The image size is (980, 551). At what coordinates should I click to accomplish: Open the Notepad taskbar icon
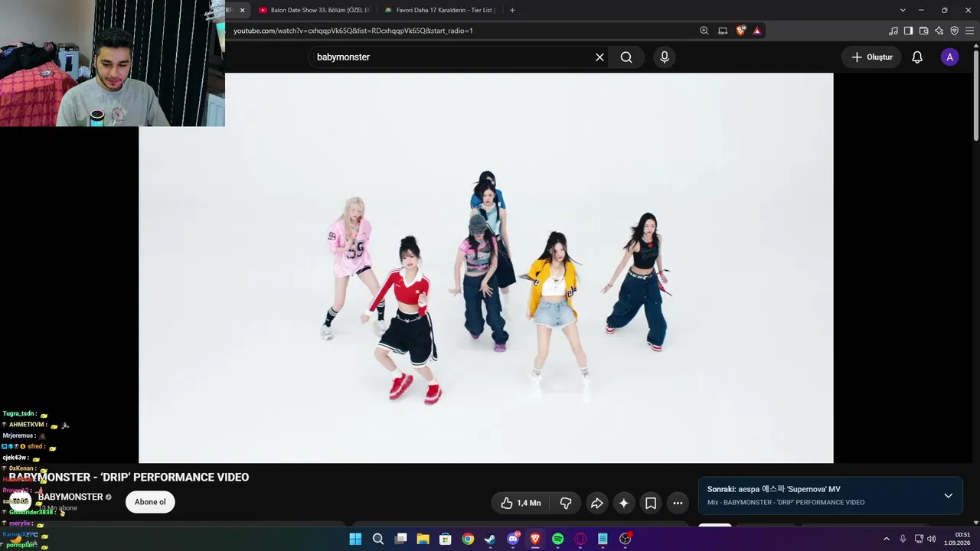(x=603, y=539)
